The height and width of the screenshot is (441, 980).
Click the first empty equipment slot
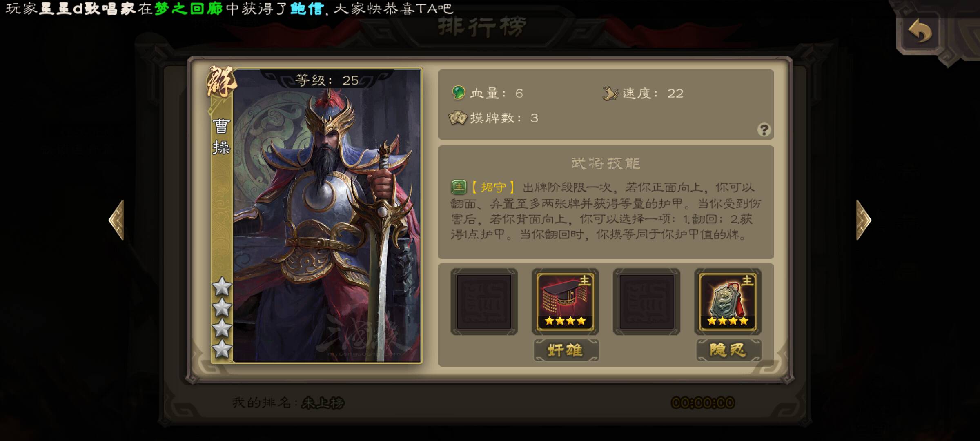tap(484, 302)
